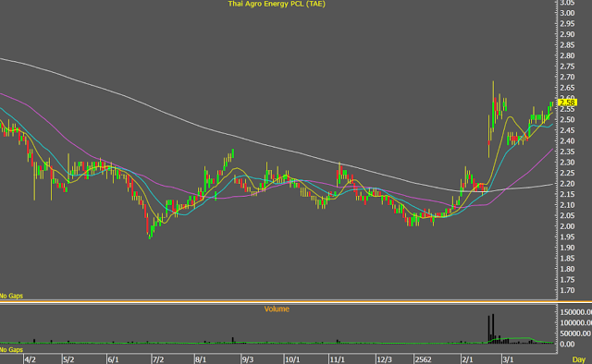Click the 2.85 price axis label
The image size is (592, 364).
(x=567, y=45)
